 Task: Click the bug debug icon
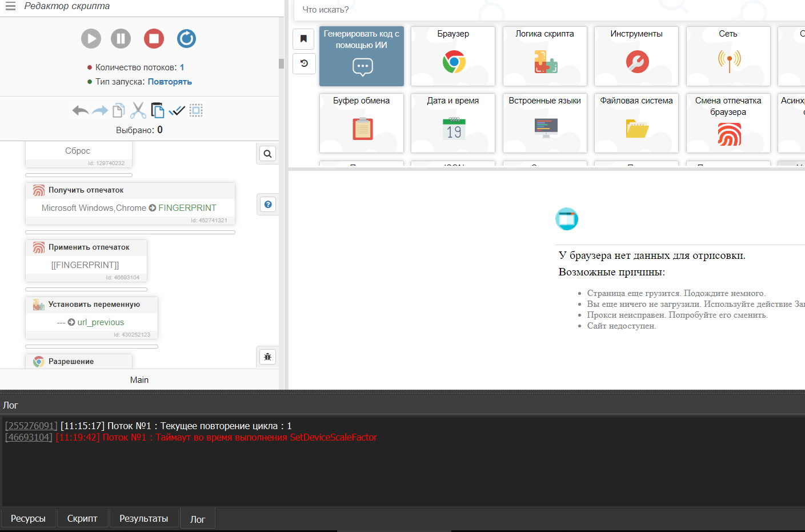267,357
